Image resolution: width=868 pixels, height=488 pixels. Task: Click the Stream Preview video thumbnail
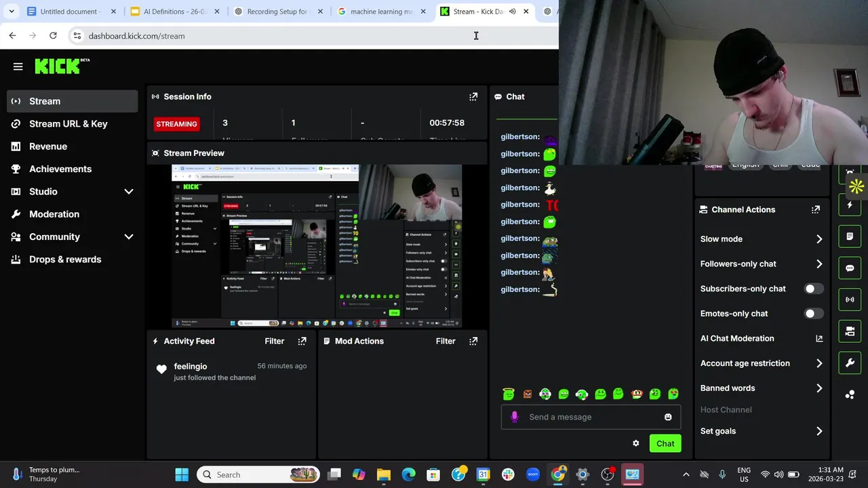(x=317, y=246)
